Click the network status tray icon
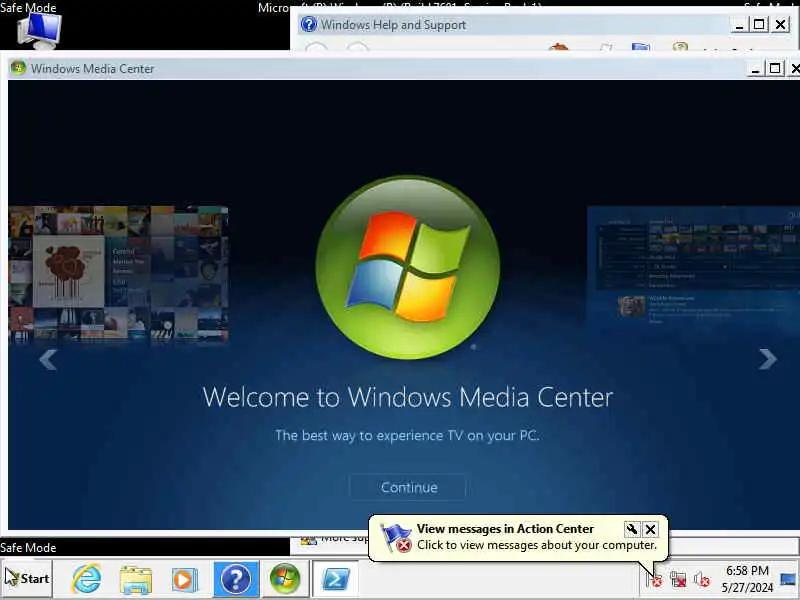This screenshot has height=600, width=800. click(678, 579)
